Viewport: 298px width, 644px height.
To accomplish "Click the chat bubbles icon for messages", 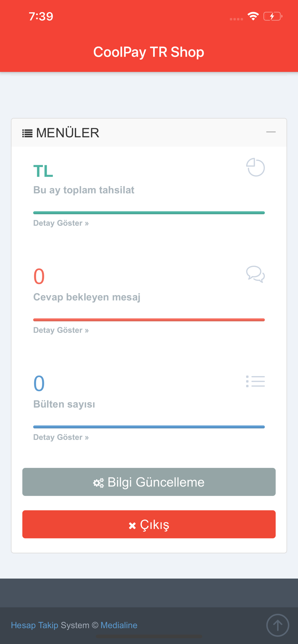I will point(255,274).
